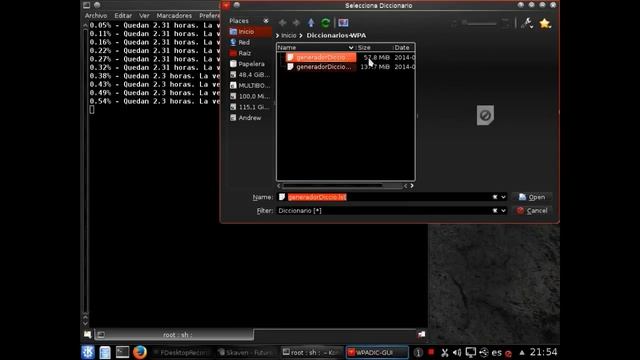640x360 pixels.
Task: Reload the folder with the green refresh icon
Action: [325, 23]
